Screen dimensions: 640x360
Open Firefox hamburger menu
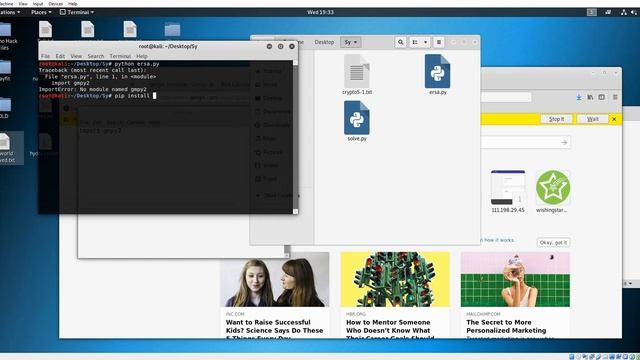(x=615, y=97)
